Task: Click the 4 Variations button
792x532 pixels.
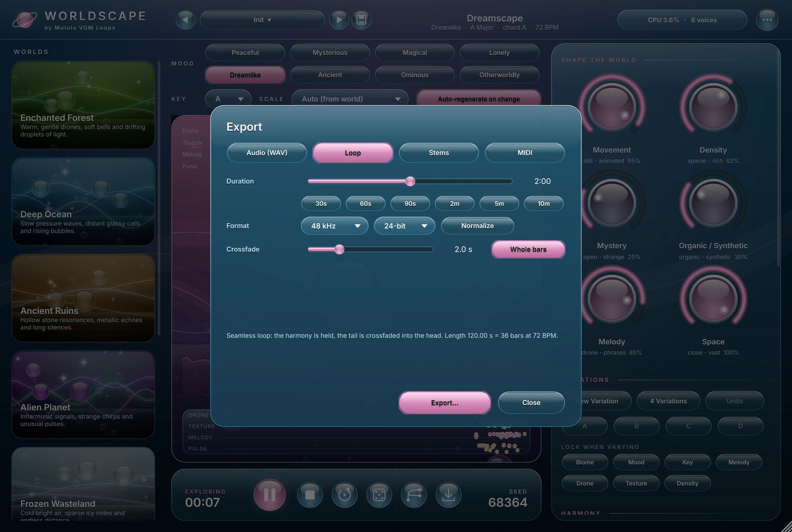Action: coord(668,401)
